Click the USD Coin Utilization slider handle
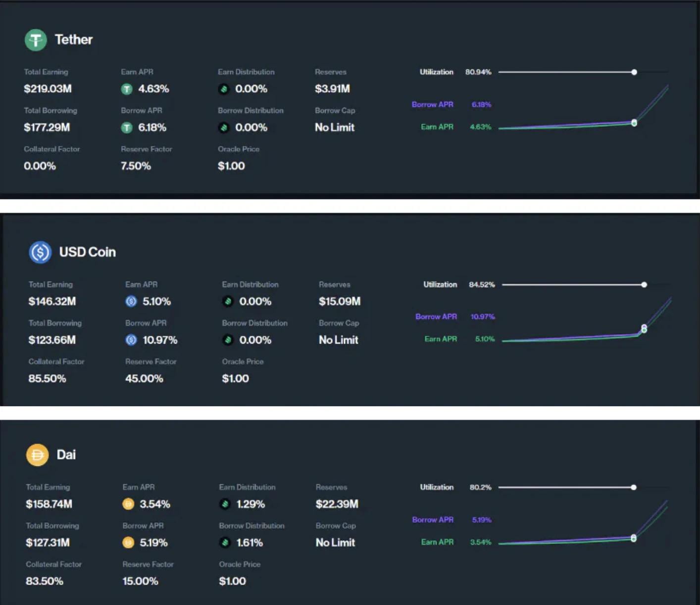 click(644, 285)
